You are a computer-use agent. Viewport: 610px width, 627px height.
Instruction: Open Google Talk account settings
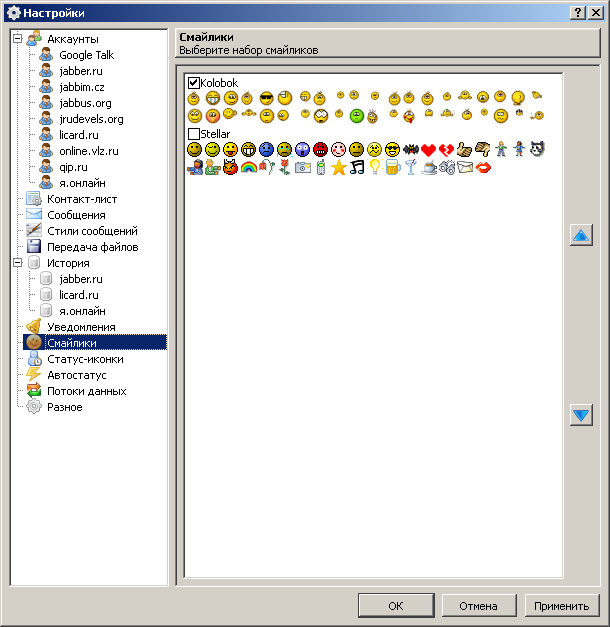(x=86, y=55)
